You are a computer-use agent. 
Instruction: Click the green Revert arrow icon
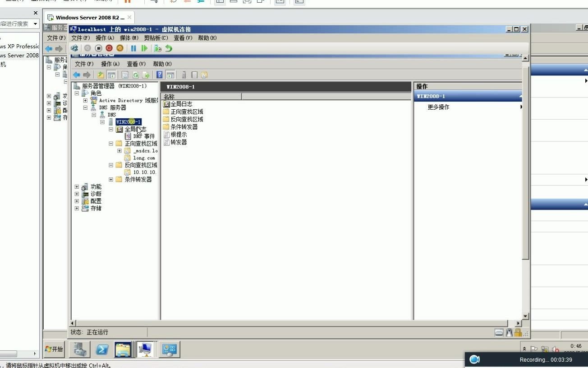click(x=169, y=48)
